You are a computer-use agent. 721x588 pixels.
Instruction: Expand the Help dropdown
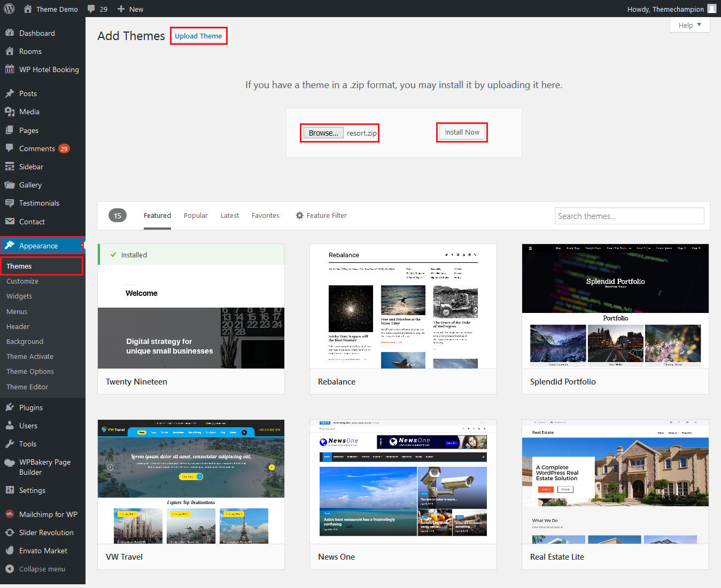click(x=689, y=25)
